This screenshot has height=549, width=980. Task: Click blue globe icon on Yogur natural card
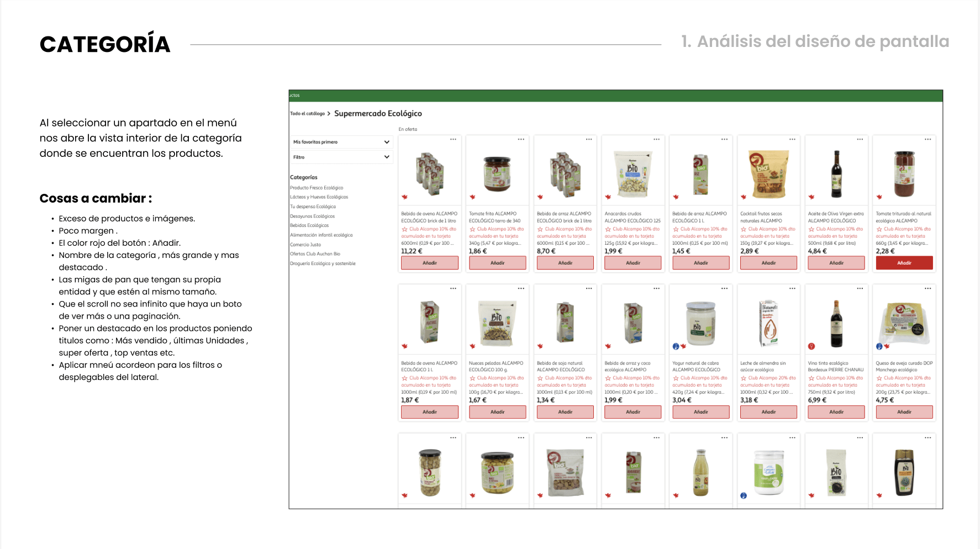tap(675, 346)
